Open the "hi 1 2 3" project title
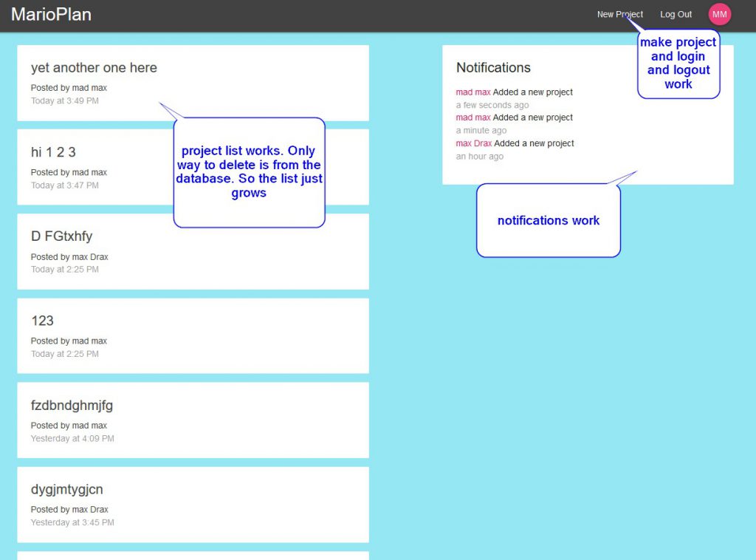This screenshot has height=560, width=756. pos(53,152)
